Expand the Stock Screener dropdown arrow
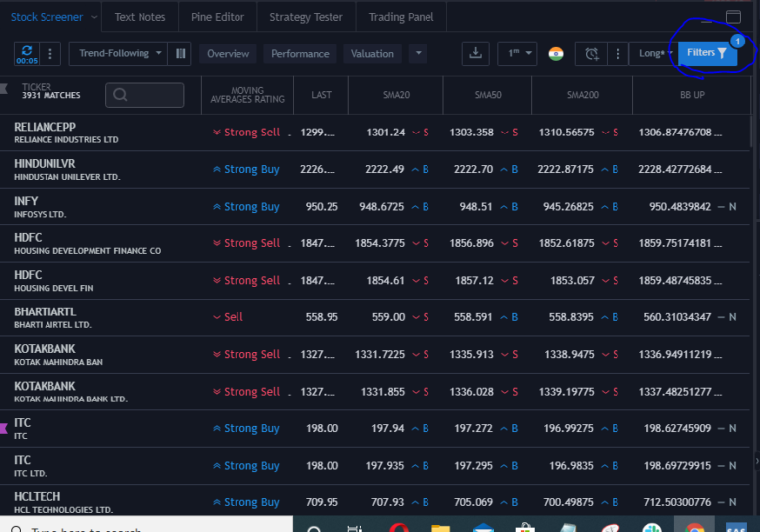This screenshot has width=760, height=532. pos(94,17)
